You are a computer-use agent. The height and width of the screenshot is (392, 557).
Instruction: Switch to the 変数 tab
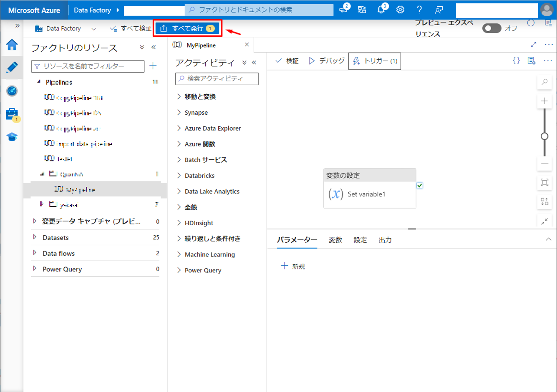point(335,240)
